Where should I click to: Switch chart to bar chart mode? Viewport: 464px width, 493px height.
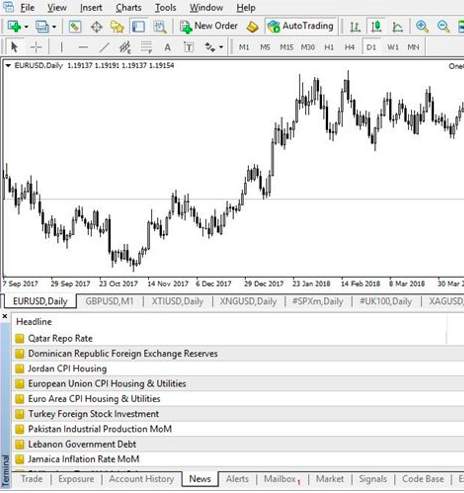(x=355, y=26)
